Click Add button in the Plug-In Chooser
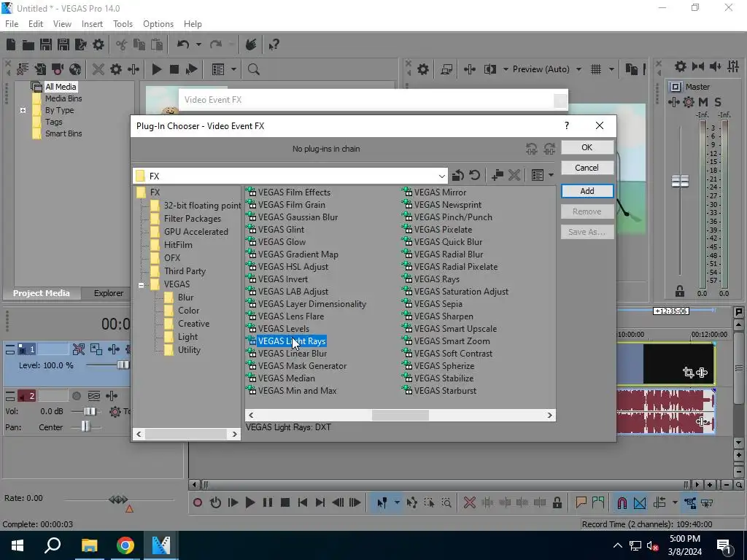The height and width of the screenshot is (560, 747). [587, 191]
